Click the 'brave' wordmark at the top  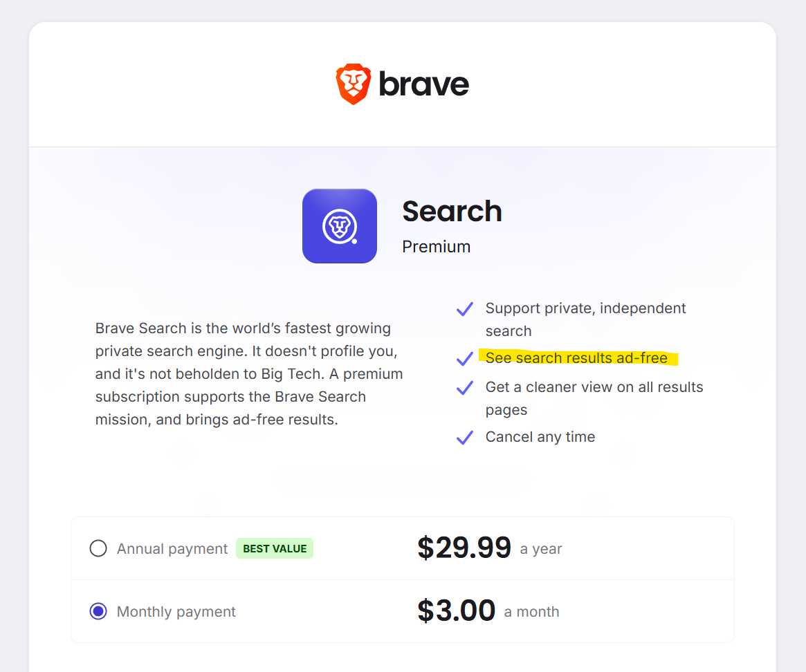pos(423,83)
